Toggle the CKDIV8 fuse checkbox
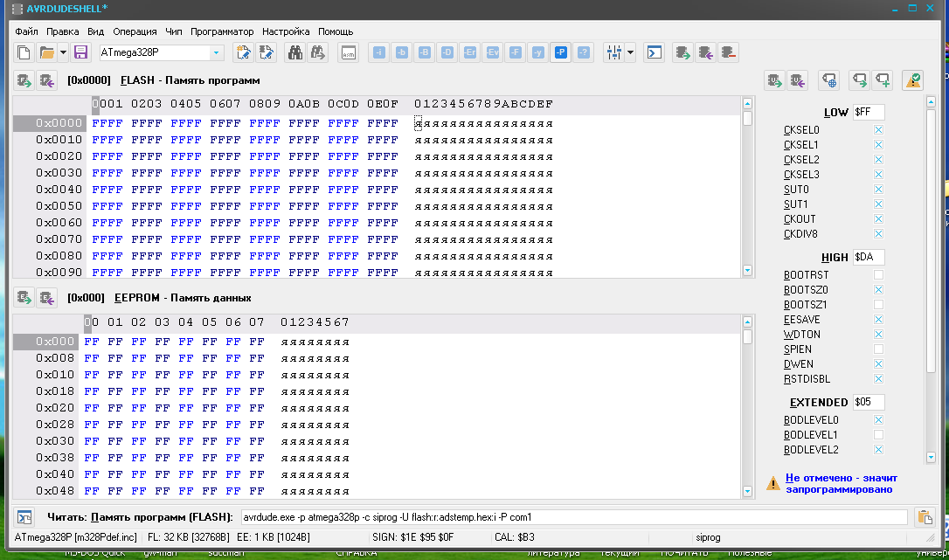 pos(878,233)
